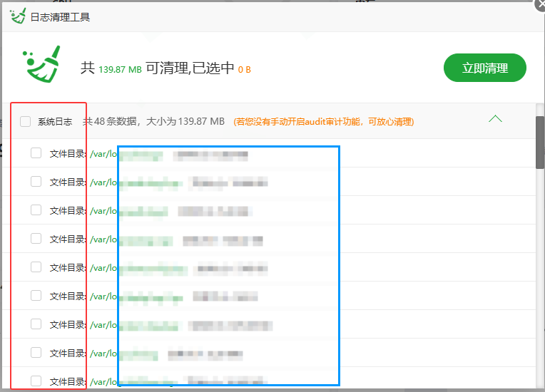The image size is (545, 392).
Task: Check the first 文件目录 row checkbox
Action: (36, 153)
